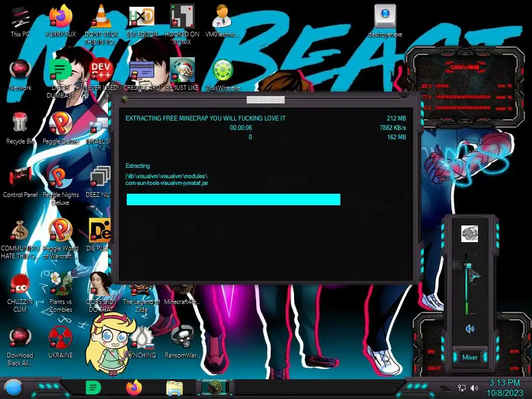Open the DIE PLEA De icon
Image resolution: width=532 pixels, height=399 pixels.
tap(99, 235)
